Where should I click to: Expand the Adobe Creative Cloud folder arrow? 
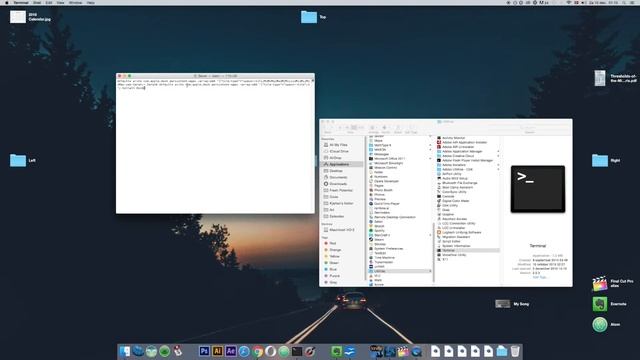click(498, 156)
